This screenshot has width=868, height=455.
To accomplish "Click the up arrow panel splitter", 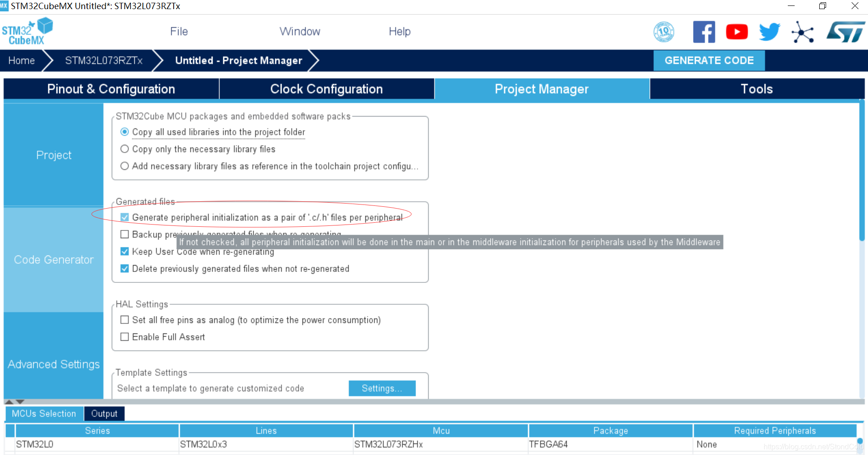I will point(9,402).
